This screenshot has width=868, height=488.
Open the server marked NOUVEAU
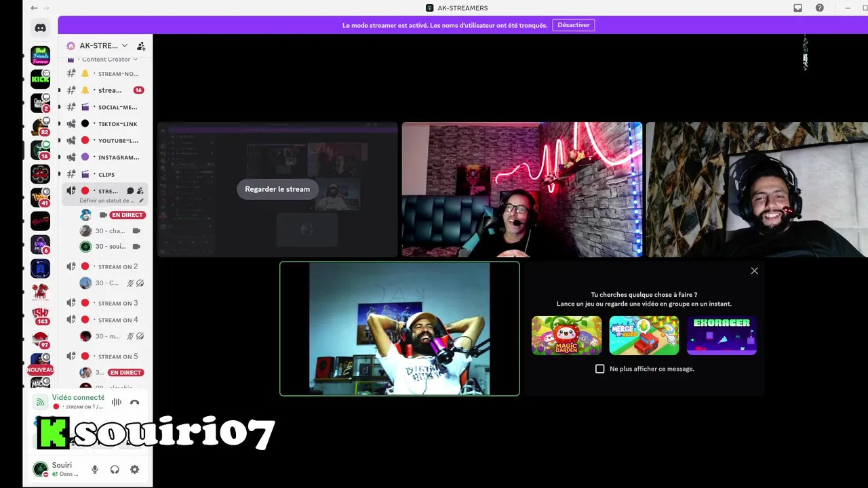click(x=40, y=363)
